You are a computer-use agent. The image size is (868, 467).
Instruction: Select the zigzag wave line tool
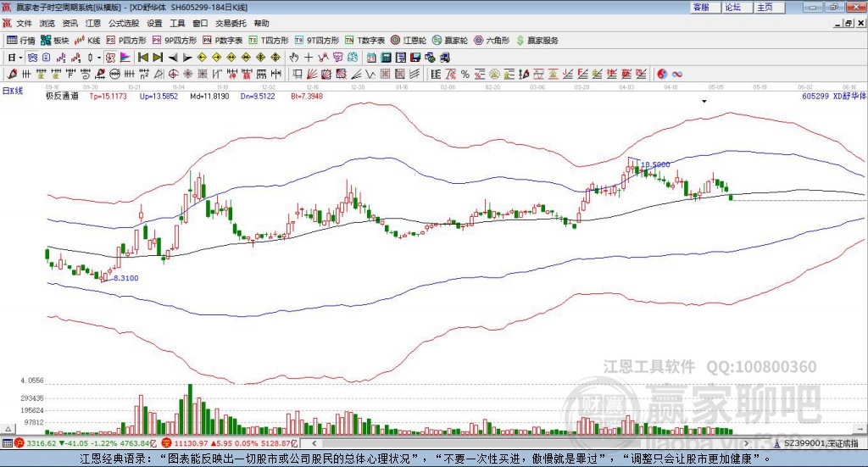(370, 74)
